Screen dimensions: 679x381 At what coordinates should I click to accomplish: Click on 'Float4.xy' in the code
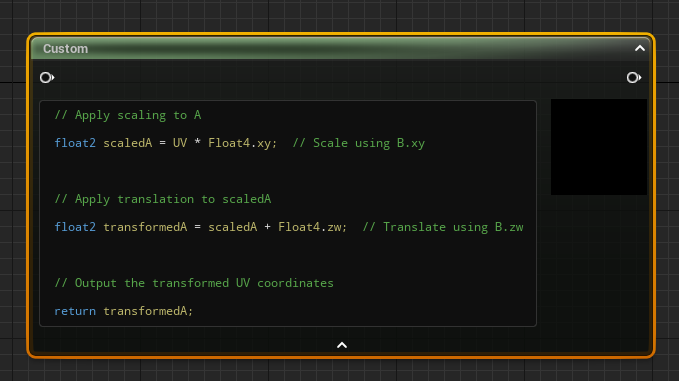pyautogui.click(x=239, y=143)
